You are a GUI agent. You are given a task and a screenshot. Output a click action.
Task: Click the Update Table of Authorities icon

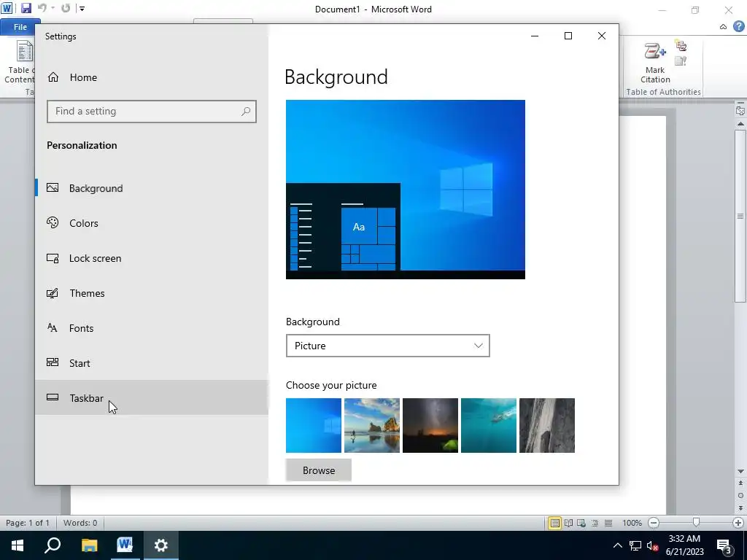pyautogui.click(x=681, y=61)
